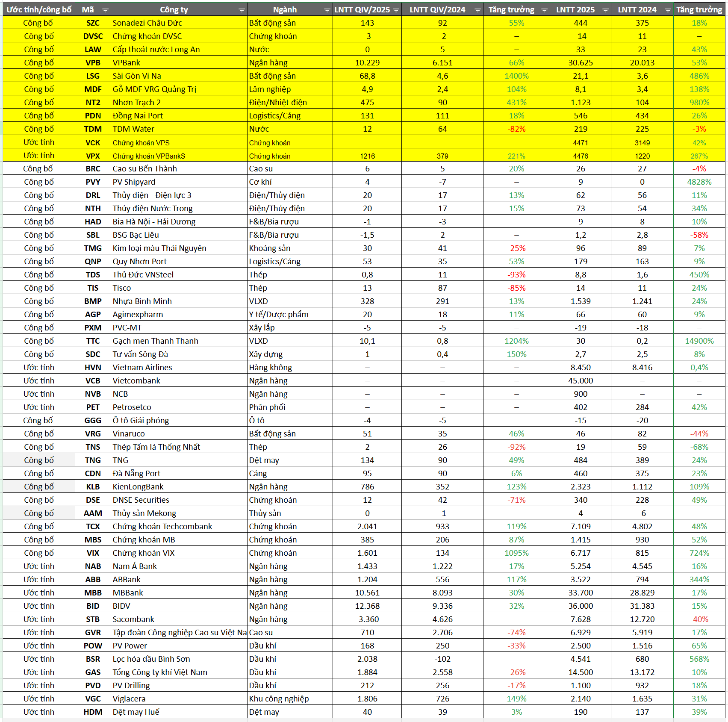Open the filter icon in Mã column header
This screenshot has width=728, height=722.
pyautogui.click(x=105, y=10)
